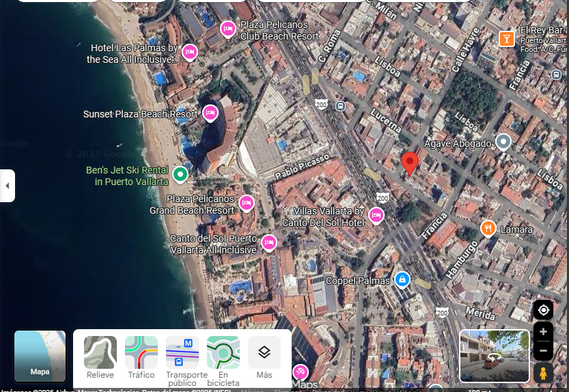Select the Agave Abogado location marker
The height and width of the screenshot is (392, 569).
click(503, 142)
